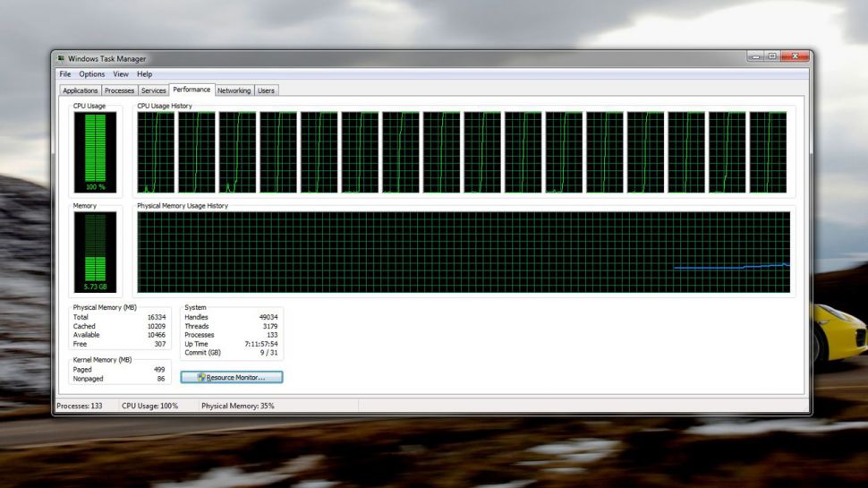Select the Services tab
Screen dimensions: 868x488
click(154, 90)
